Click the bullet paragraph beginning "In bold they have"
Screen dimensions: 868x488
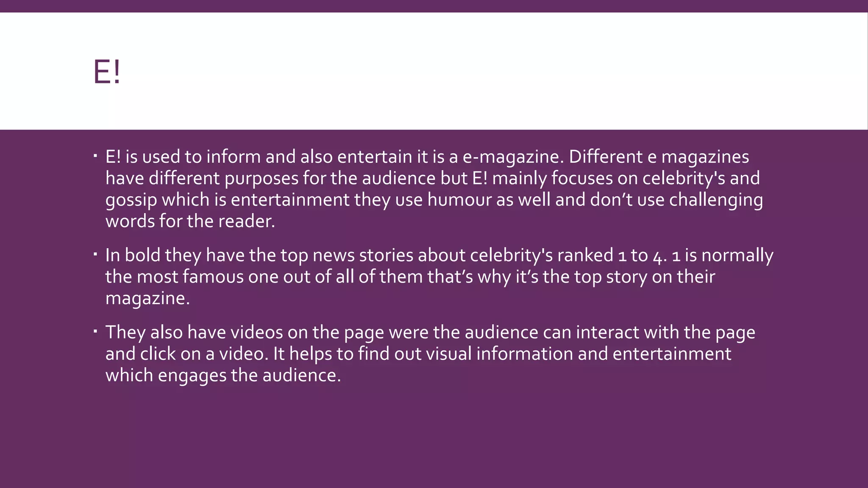click(439, 277)
